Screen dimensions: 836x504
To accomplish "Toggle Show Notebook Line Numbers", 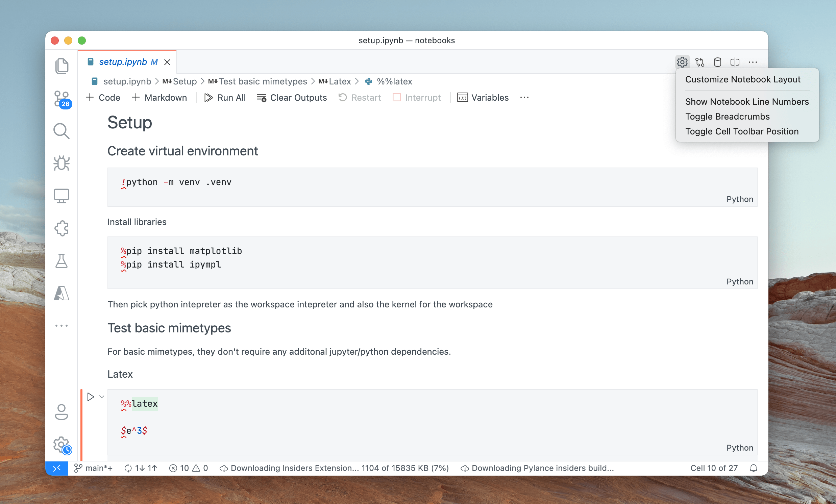I will click(747, 102).
